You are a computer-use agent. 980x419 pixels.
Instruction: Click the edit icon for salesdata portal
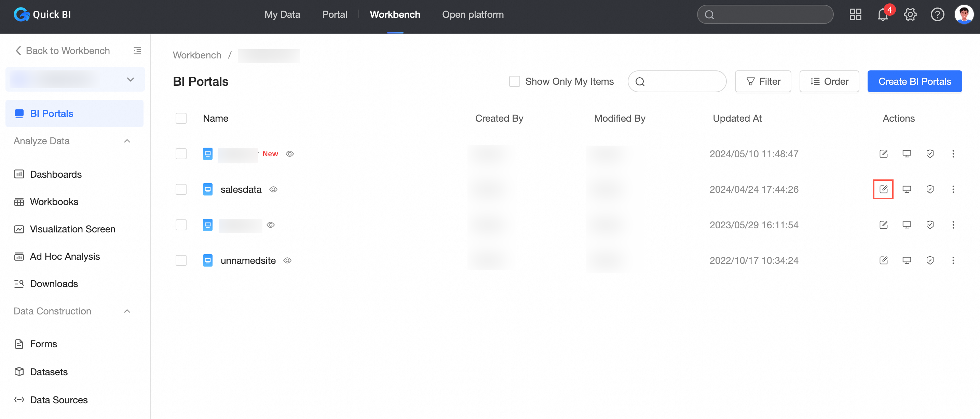pos(883,189)
